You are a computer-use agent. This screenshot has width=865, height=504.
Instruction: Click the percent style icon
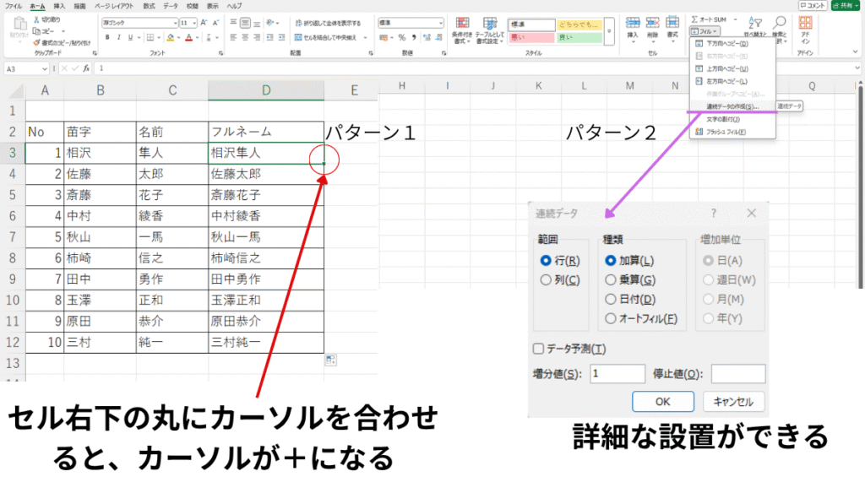pos(401,37)
